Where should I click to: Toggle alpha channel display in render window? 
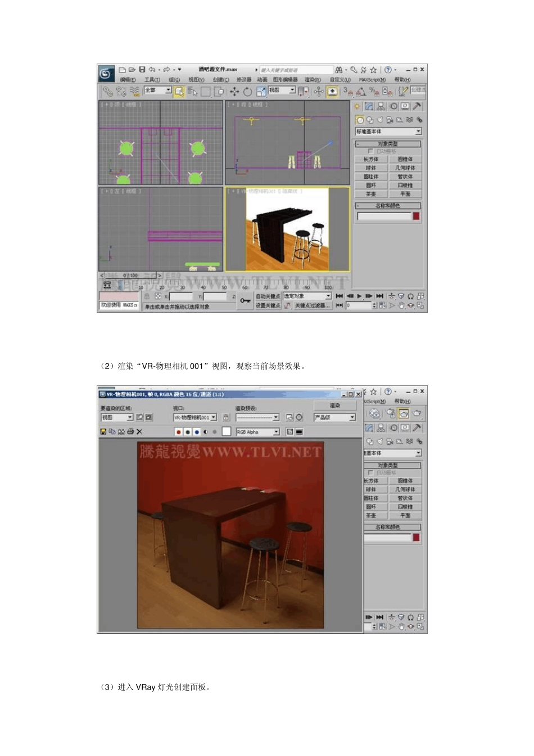tap(206, 432)
